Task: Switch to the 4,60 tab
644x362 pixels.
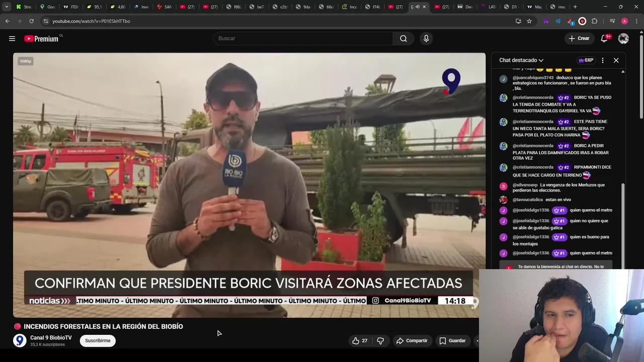Action: tap(117, 7)
